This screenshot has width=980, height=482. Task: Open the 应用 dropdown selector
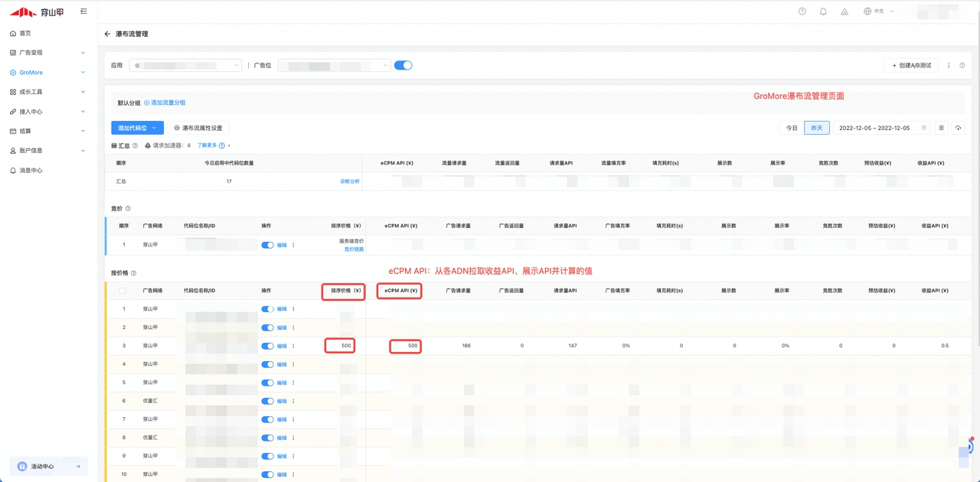[185, 66]
